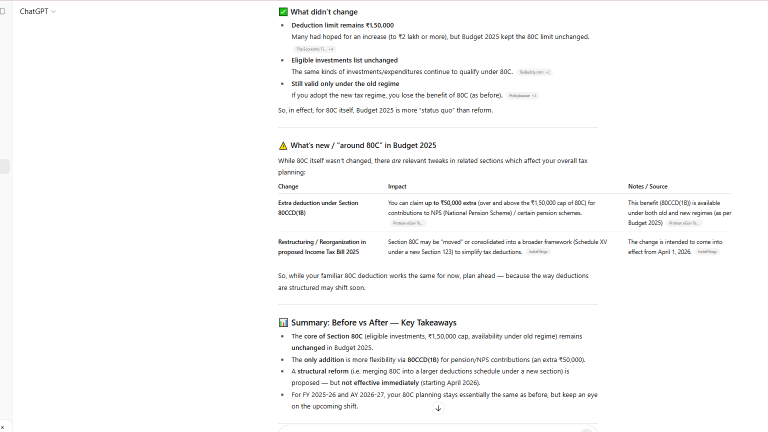Open Protean eGov citation in Impact column
This screenshot has height=432, width=768.
(407, 223)
